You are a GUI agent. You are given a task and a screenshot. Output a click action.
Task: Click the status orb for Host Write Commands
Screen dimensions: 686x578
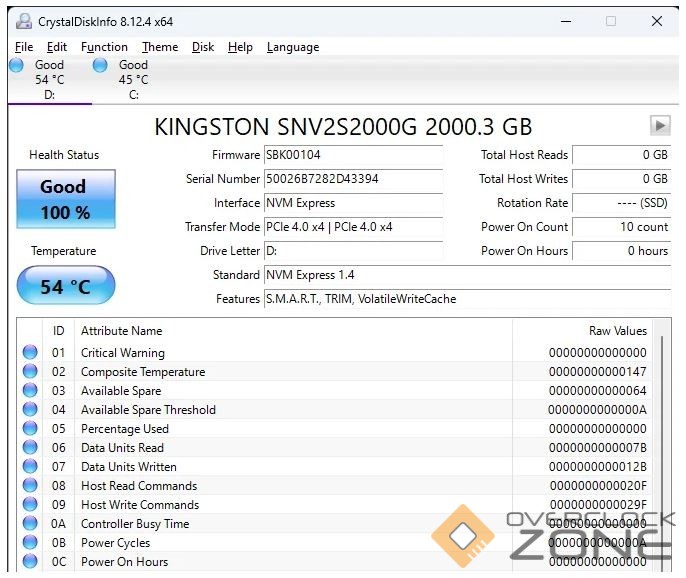point(30,504)
